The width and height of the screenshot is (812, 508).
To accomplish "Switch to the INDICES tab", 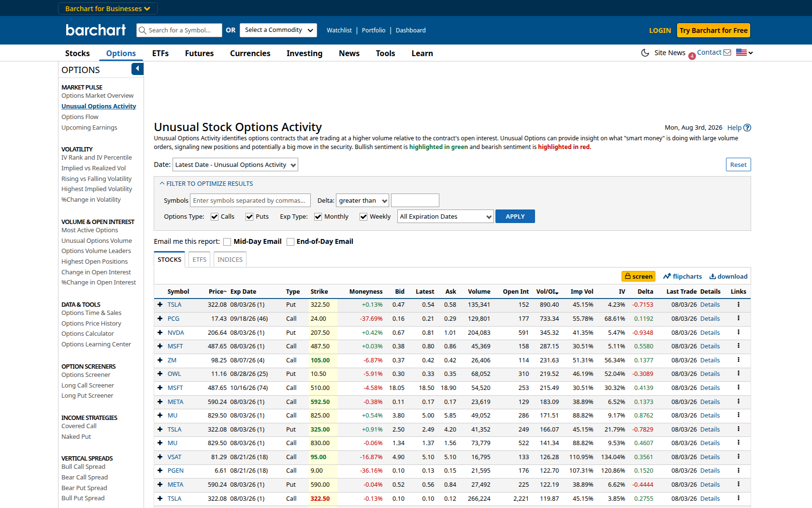I will click(230, 259).
